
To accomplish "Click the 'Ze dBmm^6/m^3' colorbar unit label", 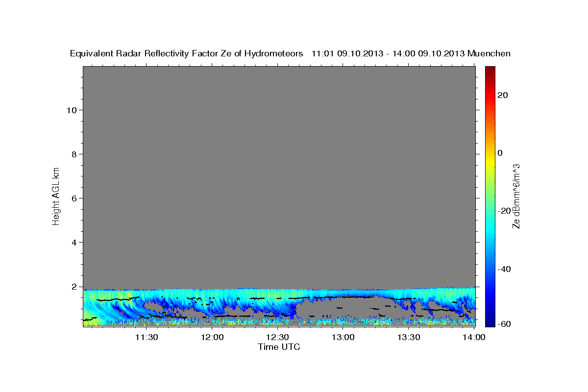I will point(516,196).
